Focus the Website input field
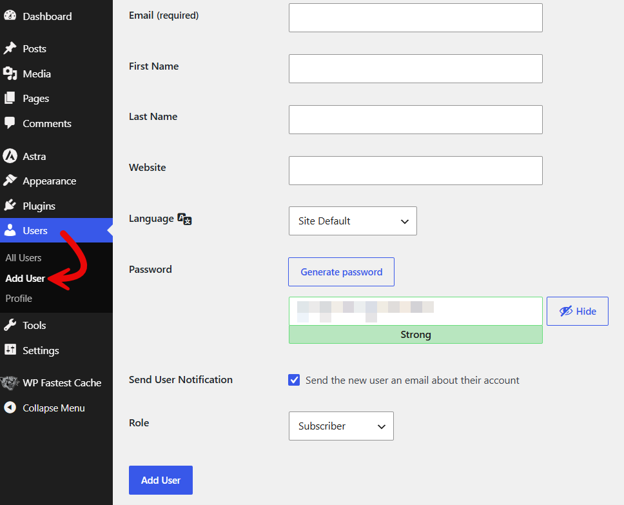 click(x=415, y=170)
